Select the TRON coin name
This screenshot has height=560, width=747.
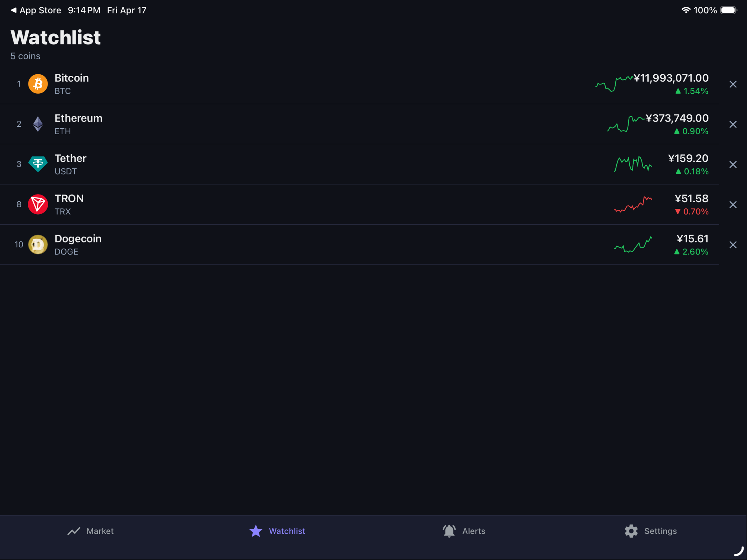pyautogui.click(x=69, y=199)
